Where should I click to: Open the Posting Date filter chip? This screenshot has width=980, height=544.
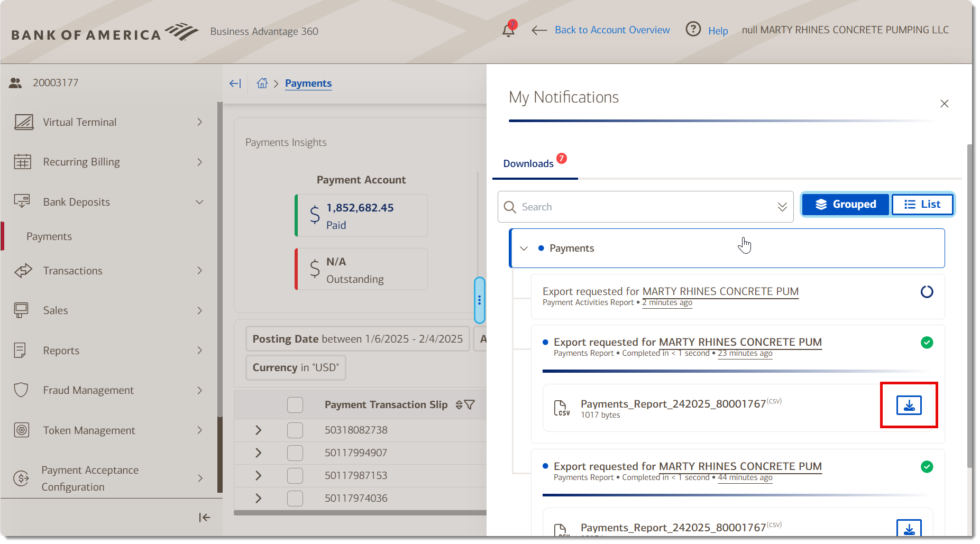(358, 339)
